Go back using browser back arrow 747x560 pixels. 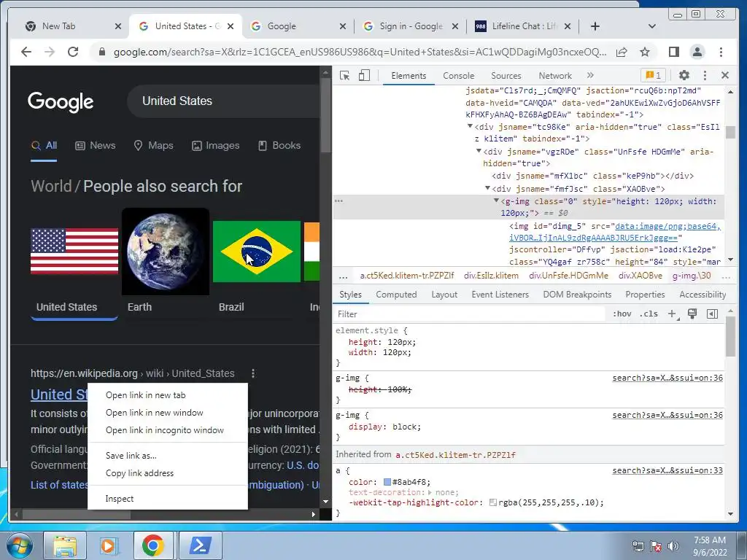click(x=26, y=52)
